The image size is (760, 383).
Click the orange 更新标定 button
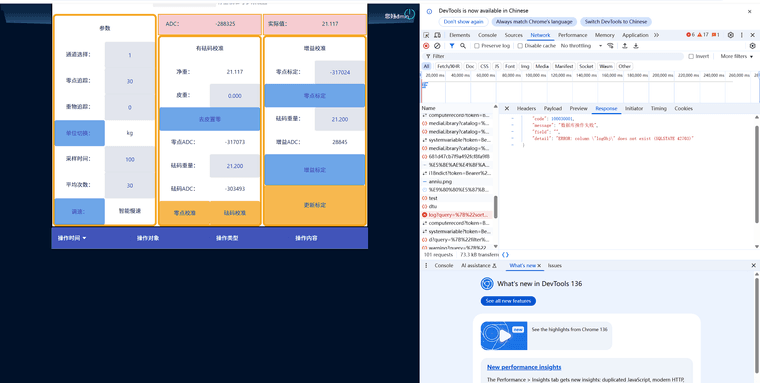tap(315, 205)
